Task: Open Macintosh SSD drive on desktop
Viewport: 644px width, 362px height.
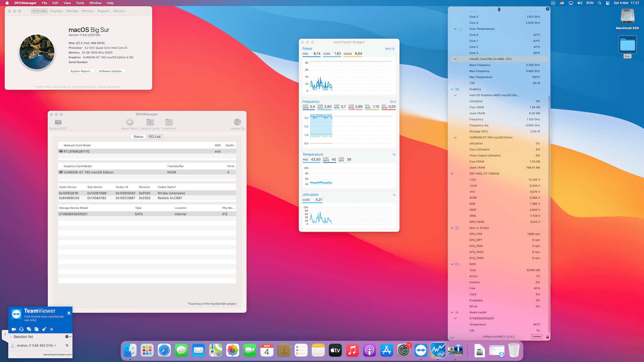Action: point(627,16)
